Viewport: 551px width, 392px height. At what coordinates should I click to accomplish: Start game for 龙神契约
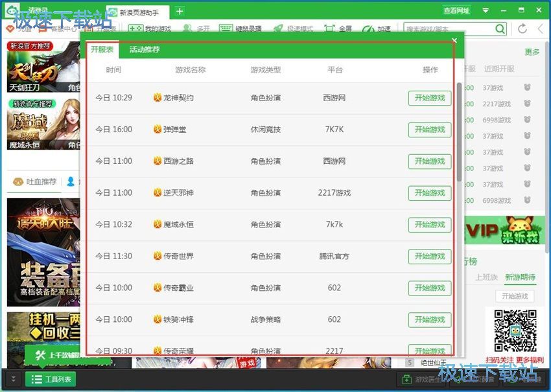point(430,98)
